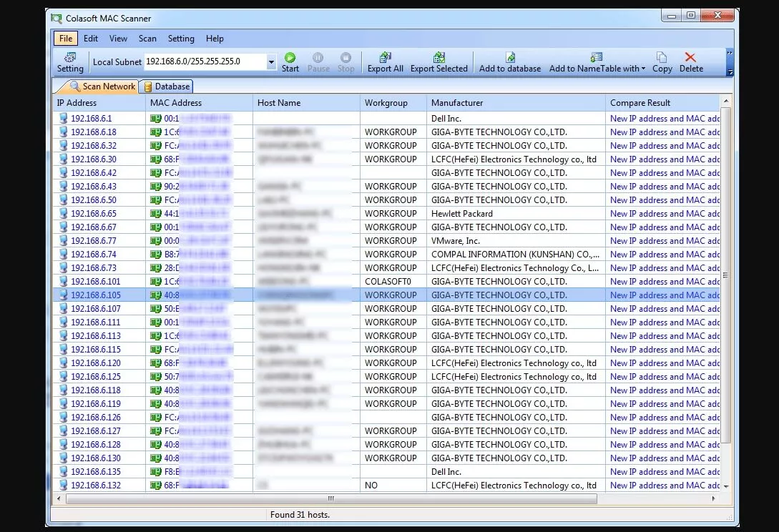
Task: Select IP address 192.168.6.32
Action: coord(94,146)
